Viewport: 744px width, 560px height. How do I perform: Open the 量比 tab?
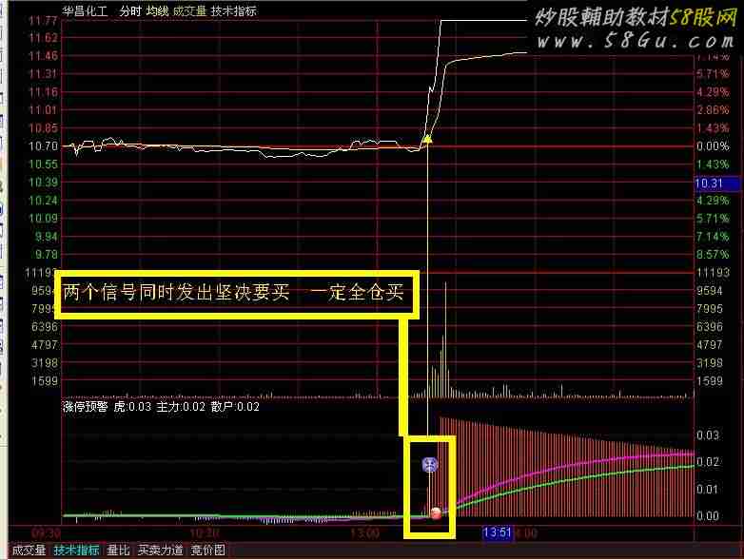119,550
